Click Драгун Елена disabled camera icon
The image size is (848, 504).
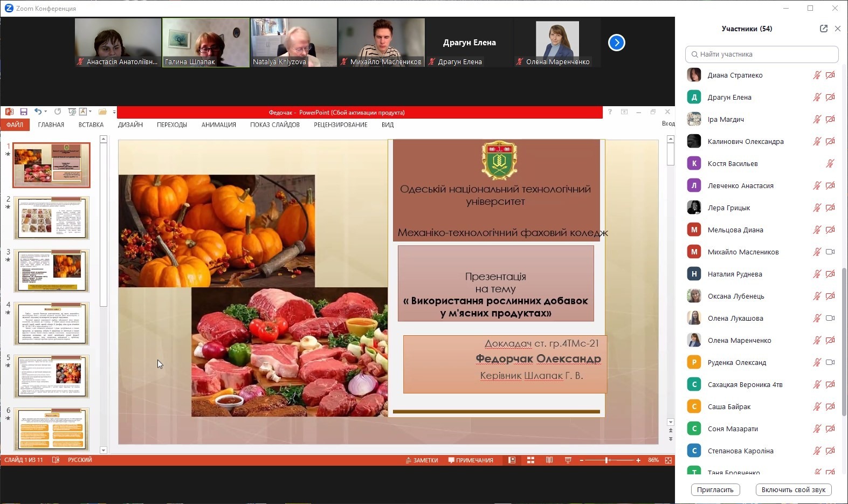[x=830, y=98]
